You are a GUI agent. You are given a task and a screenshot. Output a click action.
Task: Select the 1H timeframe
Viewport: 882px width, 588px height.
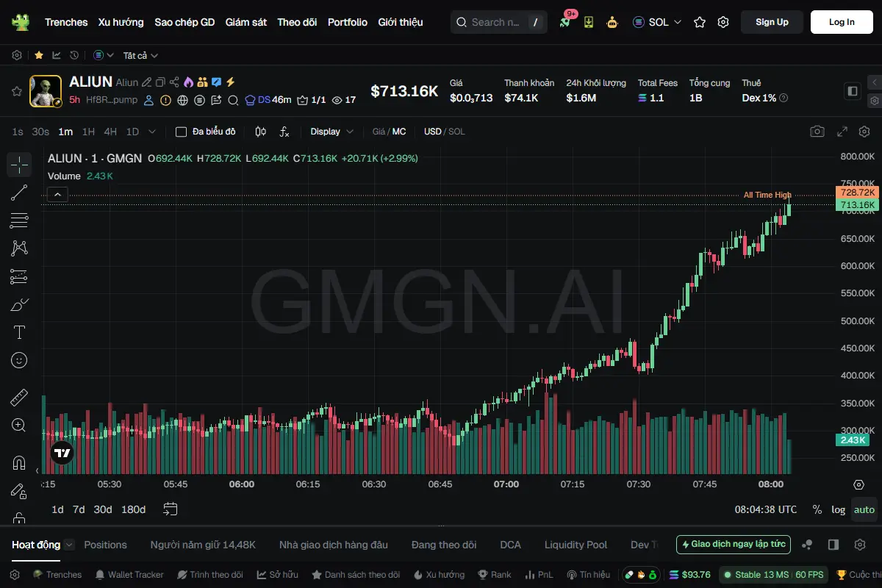[x=88, y=132]
